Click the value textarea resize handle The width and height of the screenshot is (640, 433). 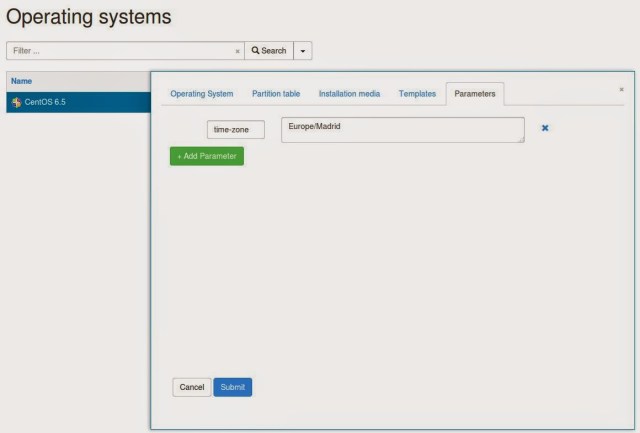click(x=521, y=140)
